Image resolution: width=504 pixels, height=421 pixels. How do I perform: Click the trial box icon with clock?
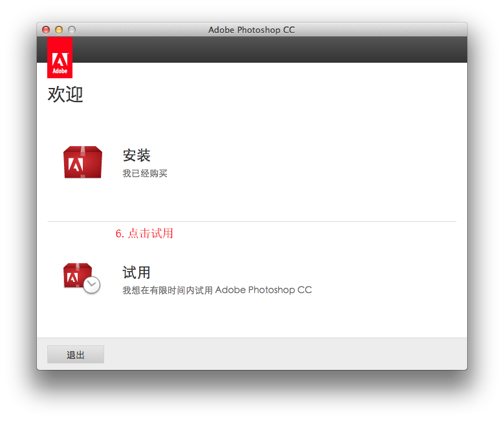pos(82,278)
